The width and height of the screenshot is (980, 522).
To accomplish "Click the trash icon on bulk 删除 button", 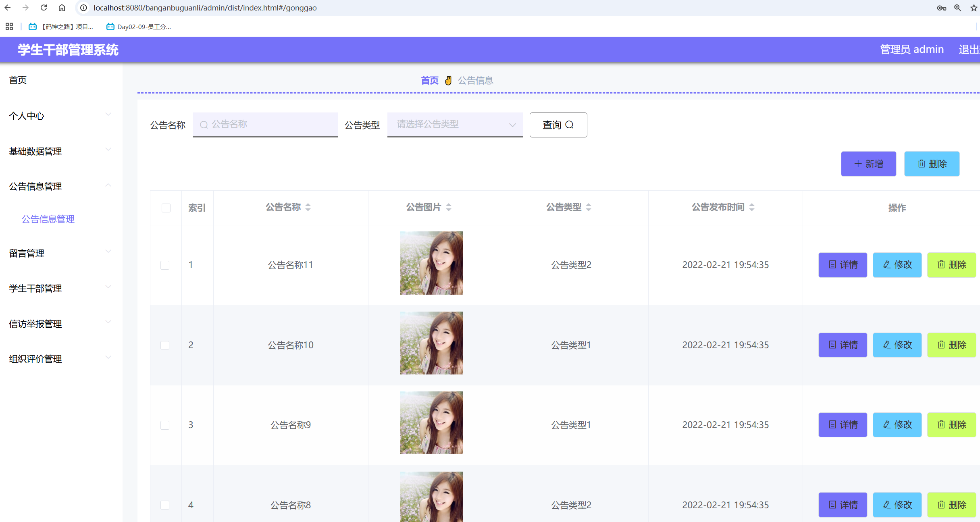I will point(922,164).
